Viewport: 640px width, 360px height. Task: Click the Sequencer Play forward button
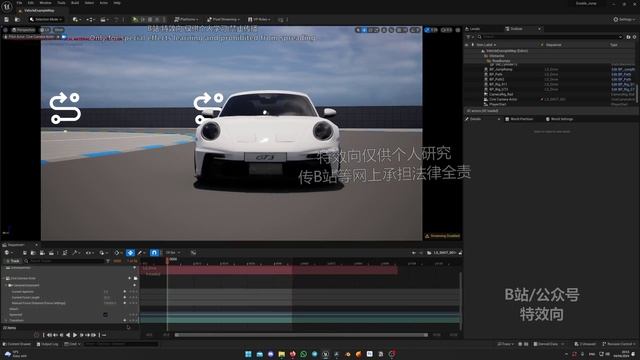pos(75,335)
